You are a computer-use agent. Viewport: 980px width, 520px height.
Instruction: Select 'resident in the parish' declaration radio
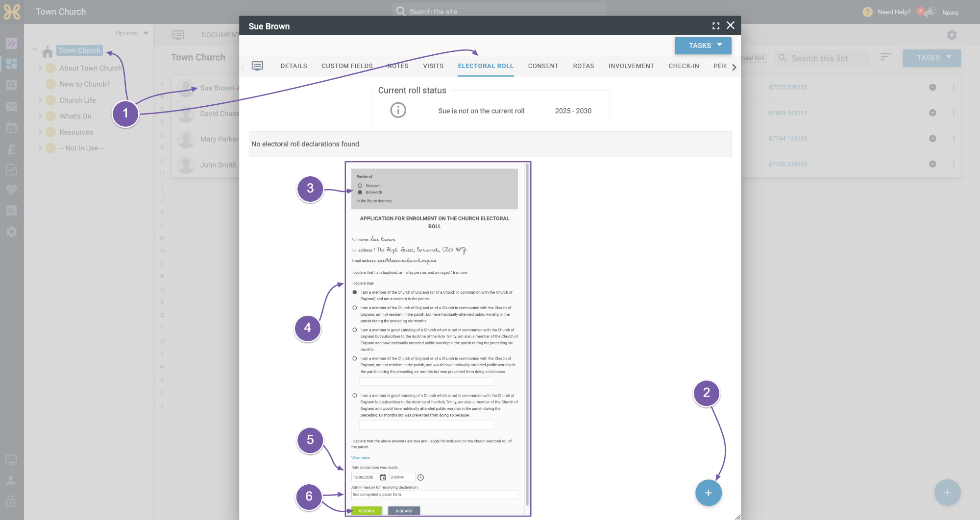pyautogui.click(x=355, y=292)
